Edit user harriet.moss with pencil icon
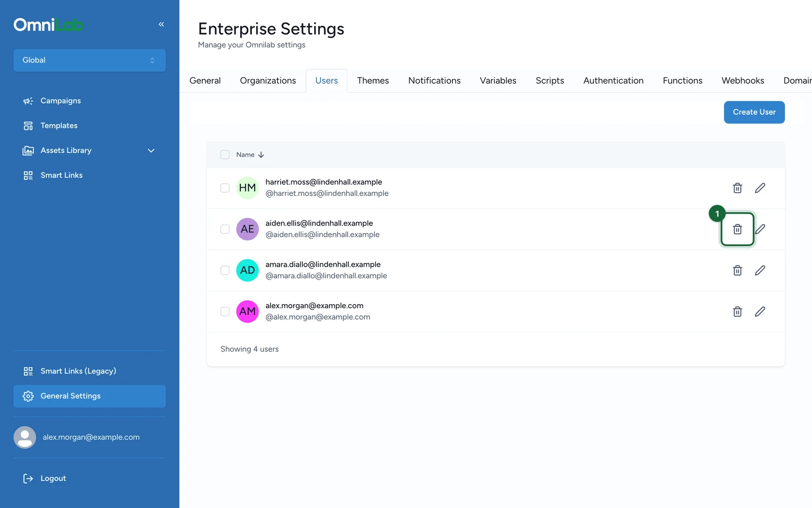Image resolution: width=812 pixels, height=508 pixels. pos(760,188)
